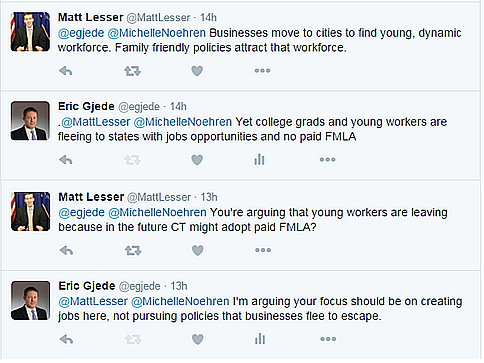Image resolution: width=484 pixels, height=363 pixels.
Task: Reply to Eric Gjede's tweet about college grads
Action: tap(66, 160)
